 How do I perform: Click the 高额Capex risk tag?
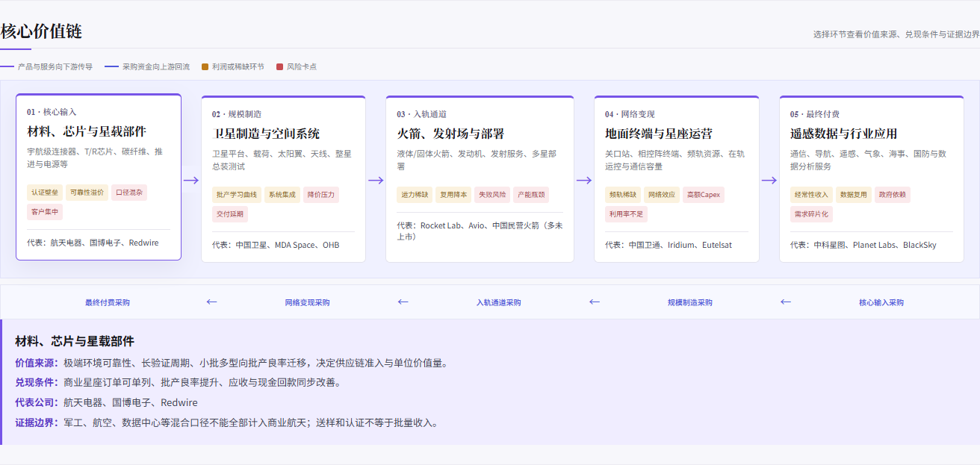pos(704,195)
